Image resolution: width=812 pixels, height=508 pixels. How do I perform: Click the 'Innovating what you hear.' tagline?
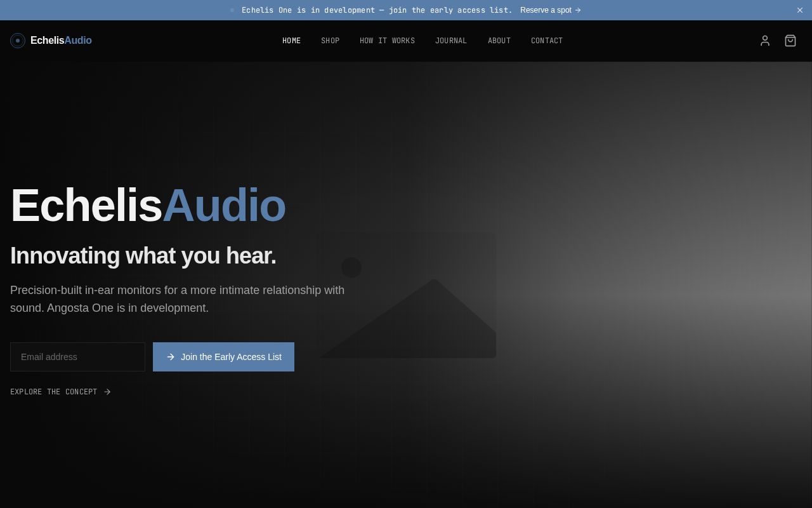point(143,256)
